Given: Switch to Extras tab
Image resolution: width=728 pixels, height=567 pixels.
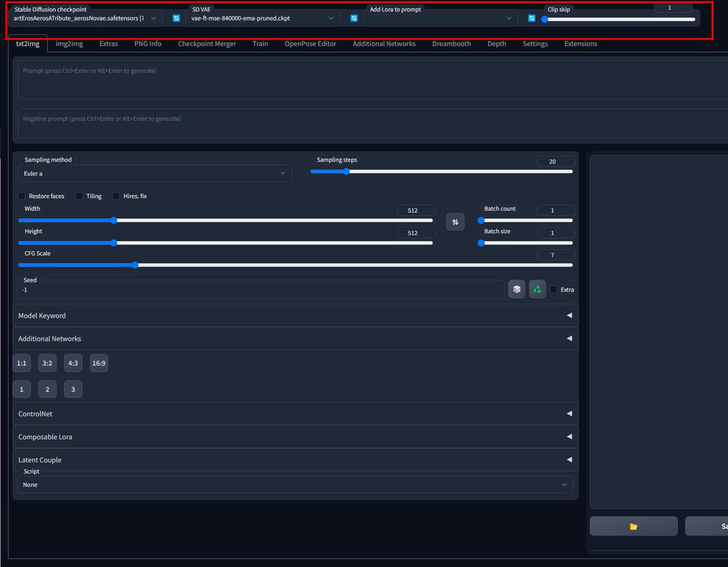Looking at the screenshot, I should 109,44.
